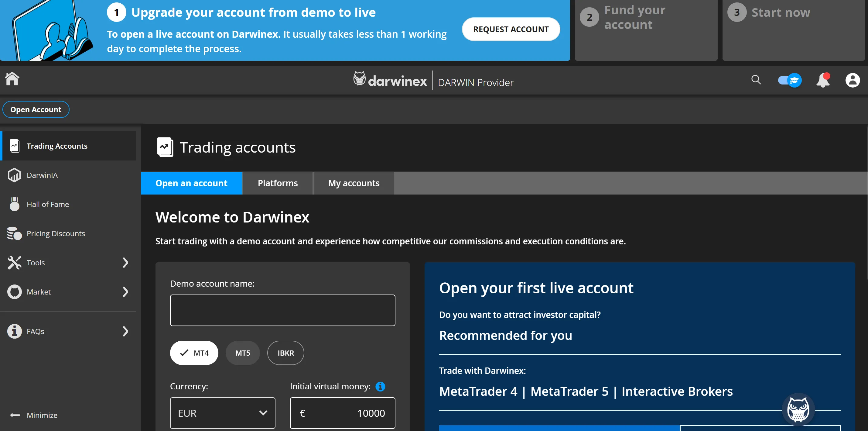This screenshot has height=431, width=868.
Task: Focus the Demo account name field
Action: tap(283, 310)
